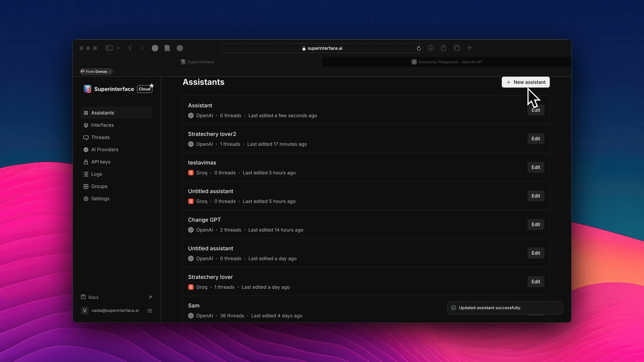The image size is (644, 362).
Task: Open the AI Providers section
Action: tap(104, 149)
